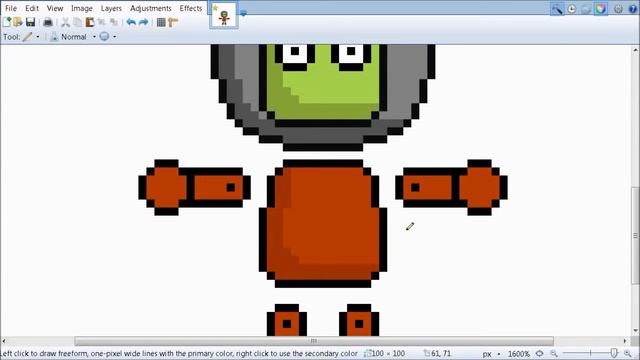The height and width of the screenshot is (360, 640).
Task: Click the Copy icon
Action: [x=77, y=22]
